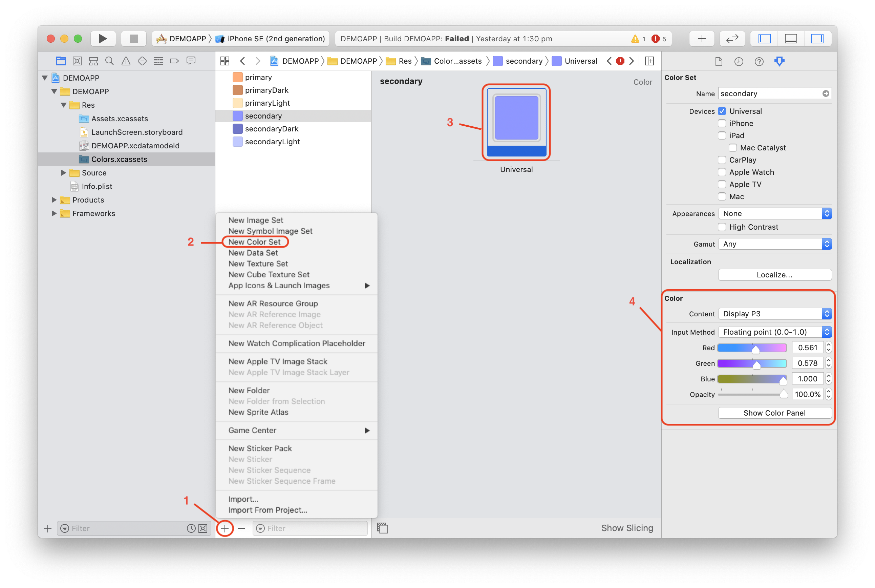Click the Show Color Panel button
Image resolution: width=875 pixels, height=588 pixels.
tap(774, 413)
